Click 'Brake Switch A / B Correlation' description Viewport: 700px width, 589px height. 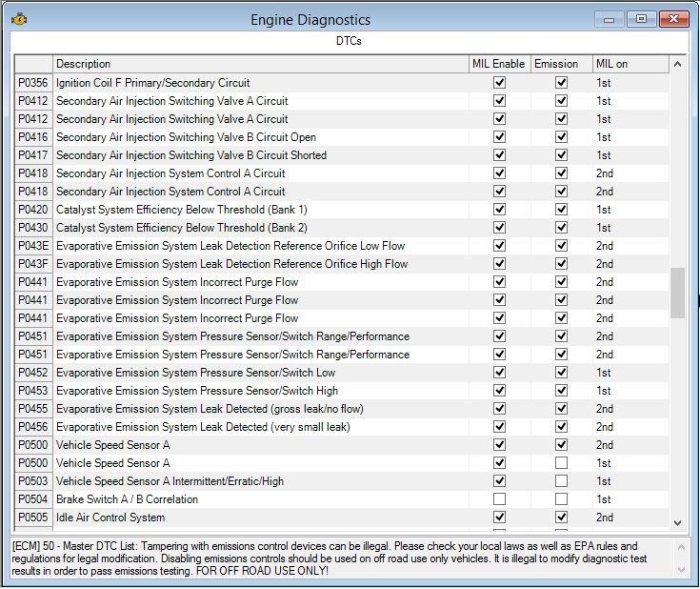click(127, 499)
